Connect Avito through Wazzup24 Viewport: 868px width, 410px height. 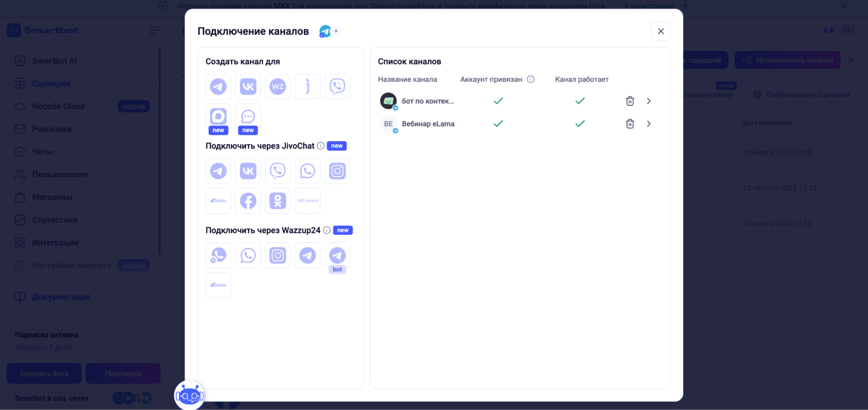(x=218, y=284)
